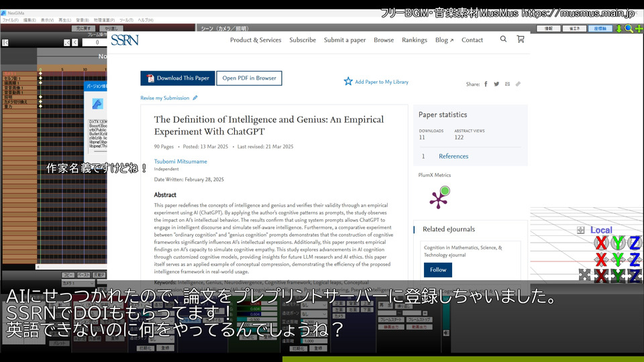Screen dimensions: 644x362
Task: Click Download This Paper button
Action: pyautogui.click(x=177, y=78)
